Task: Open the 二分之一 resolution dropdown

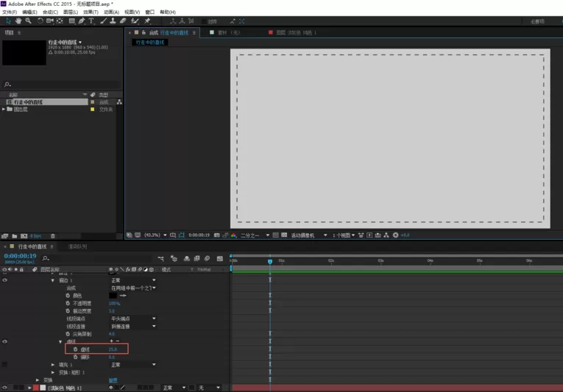Action: pos(255,235)
